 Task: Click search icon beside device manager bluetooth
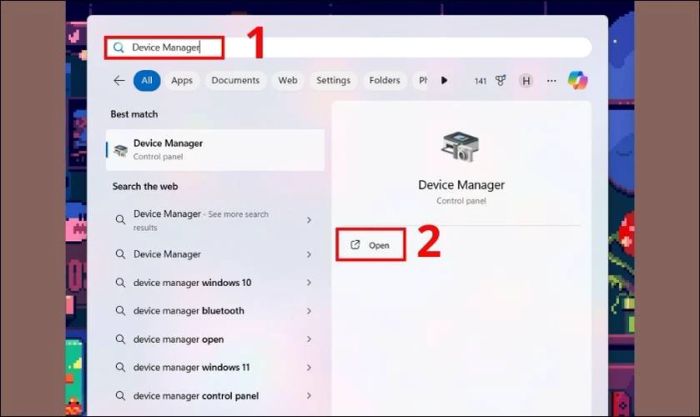[x=120, y=311]
